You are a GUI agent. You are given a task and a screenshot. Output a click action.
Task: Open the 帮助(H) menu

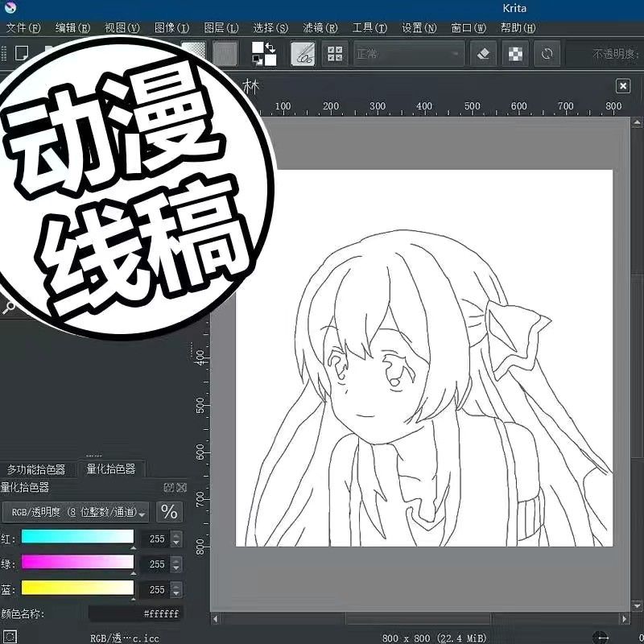tap(518, 28)
